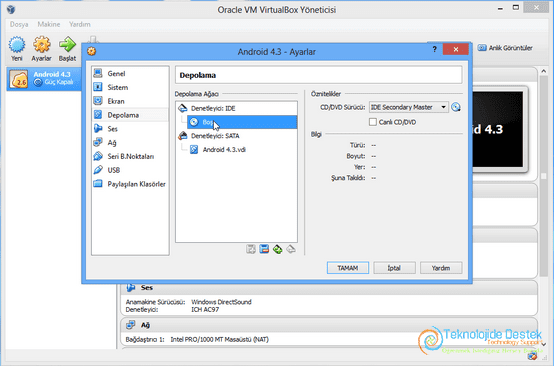554x366 pixels.
Task: Select the Sistem category icon
Action: coord(98,87)
